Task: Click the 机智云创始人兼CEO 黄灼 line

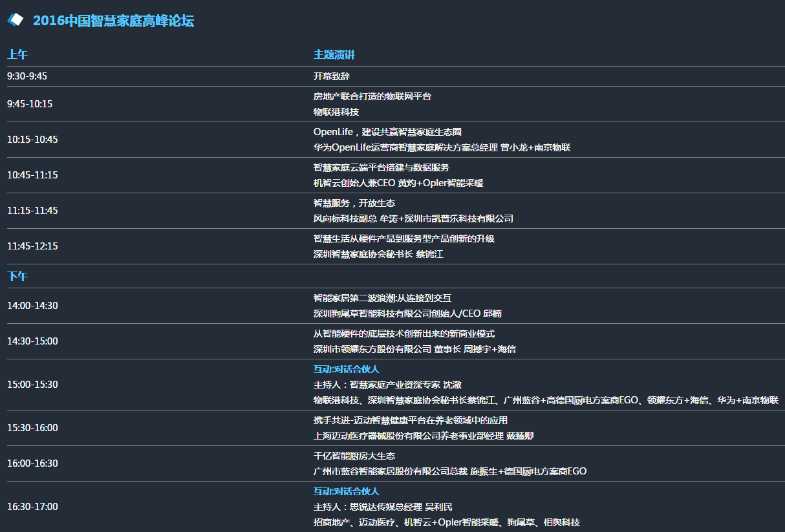Action: coord(398,183)
